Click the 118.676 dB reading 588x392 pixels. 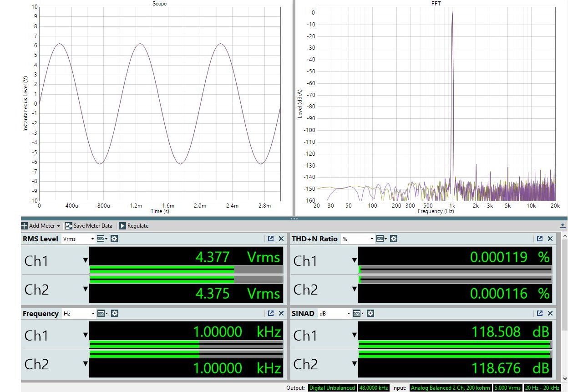510,368
